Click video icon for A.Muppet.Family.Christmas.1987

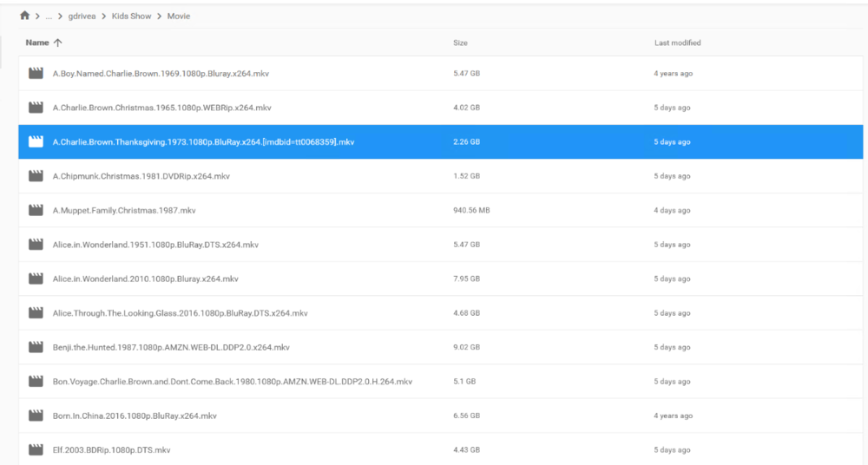pos(36,210)
